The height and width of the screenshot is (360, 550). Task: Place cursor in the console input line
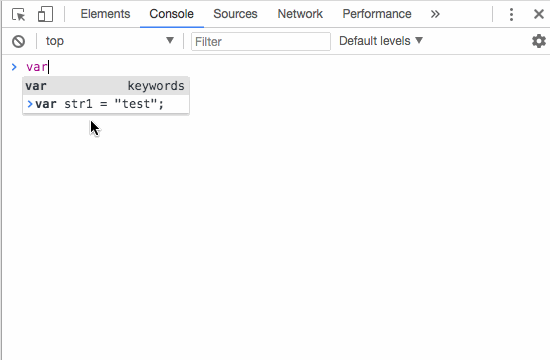281,67
